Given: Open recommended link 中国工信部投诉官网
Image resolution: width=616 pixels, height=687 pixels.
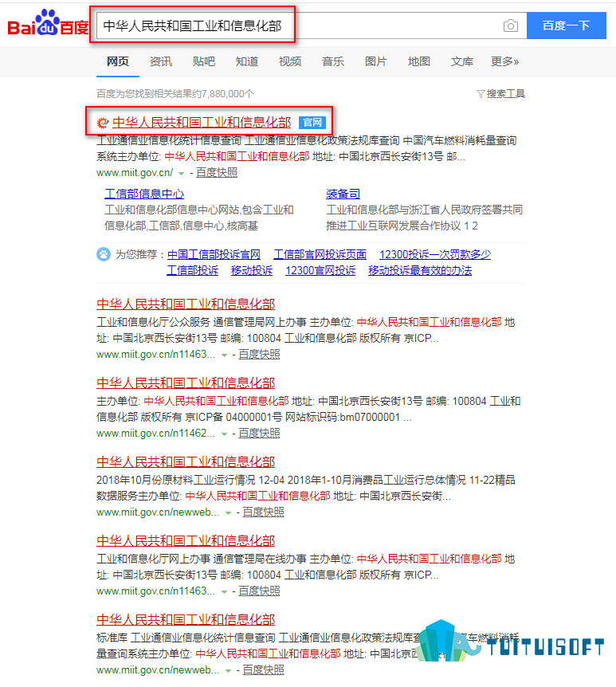Looking at the screenshot, I should tap(214, 254).
